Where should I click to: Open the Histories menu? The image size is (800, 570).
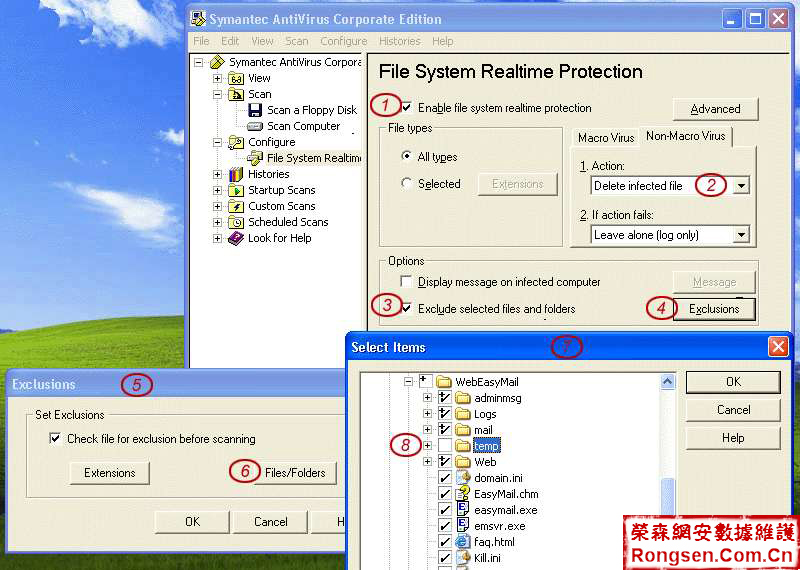(x=399, y=41)
